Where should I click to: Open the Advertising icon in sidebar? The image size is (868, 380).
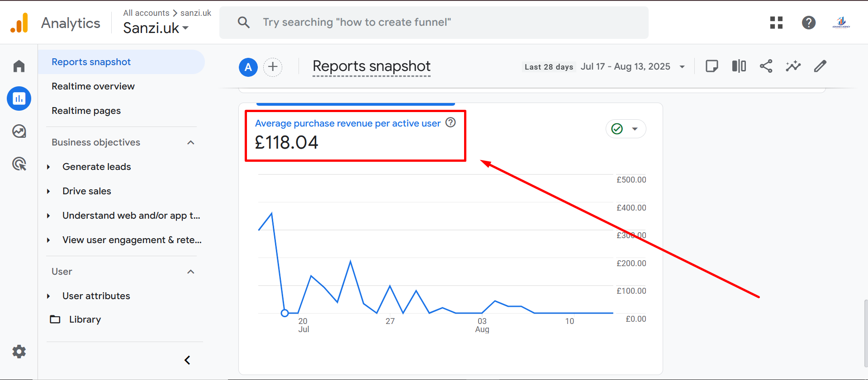[19, 164]
